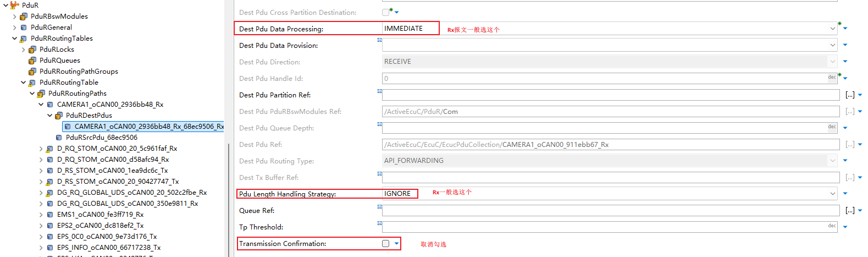868x257 pixels.
Task: Select D_RS_STOM_oCAN00_20_90427747_Tx routing path
Action: coord(118,182)
